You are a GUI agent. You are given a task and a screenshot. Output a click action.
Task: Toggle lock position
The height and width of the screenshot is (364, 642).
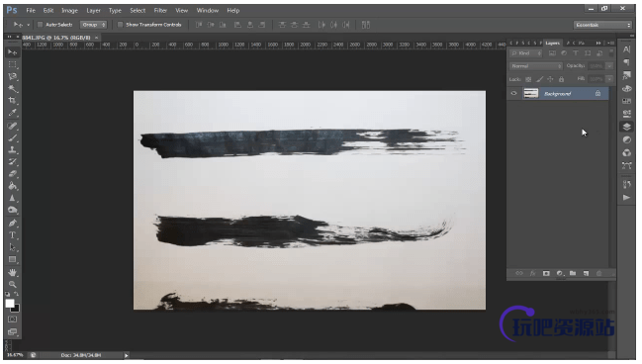coord(550,79)
